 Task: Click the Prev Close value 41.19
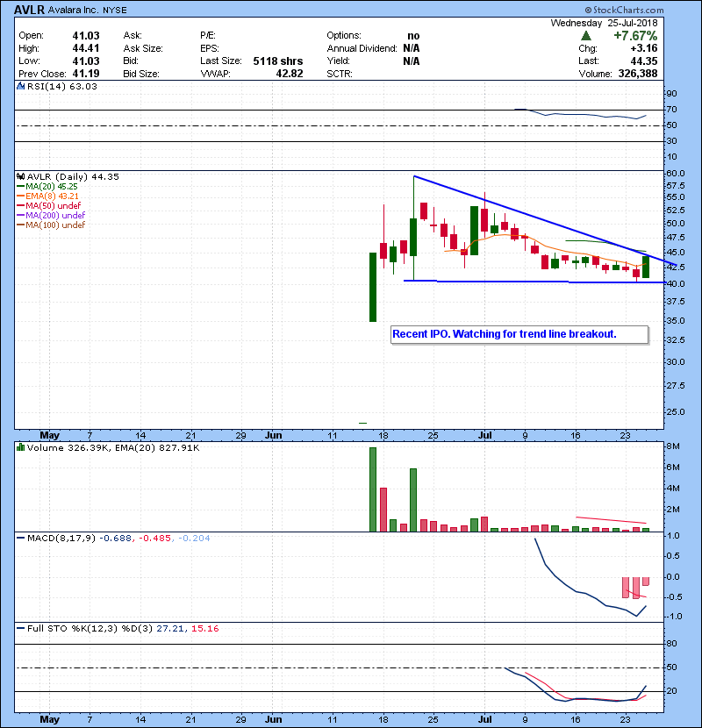(x=86, y=74)
